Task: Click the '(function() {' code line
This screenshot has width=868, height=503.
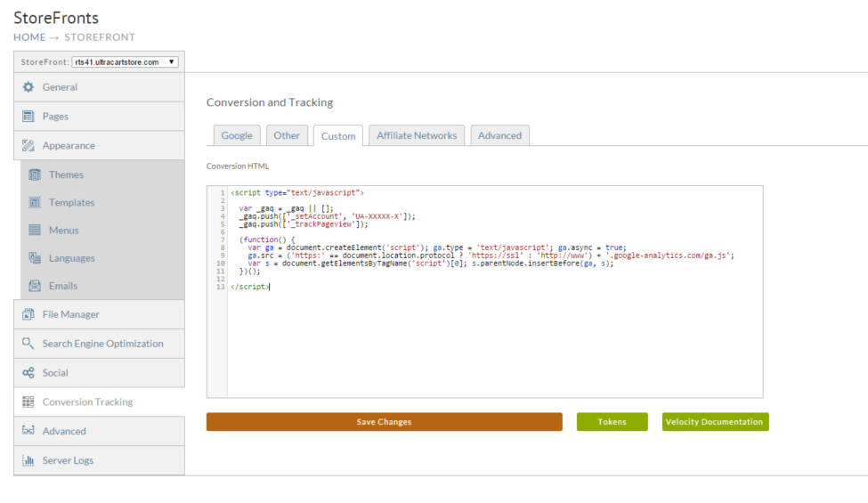Action: (267, 239)
